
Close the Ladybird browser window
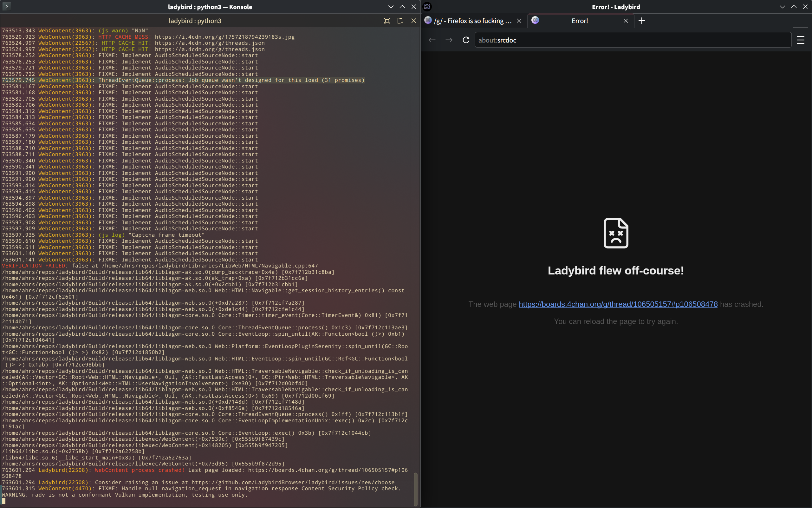[805, 7]
